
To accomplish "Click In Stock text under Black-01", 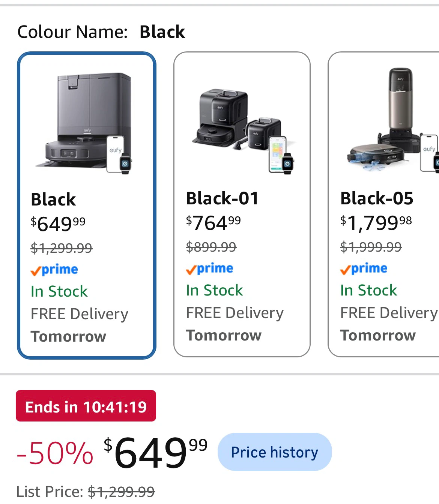I will 215,290.
